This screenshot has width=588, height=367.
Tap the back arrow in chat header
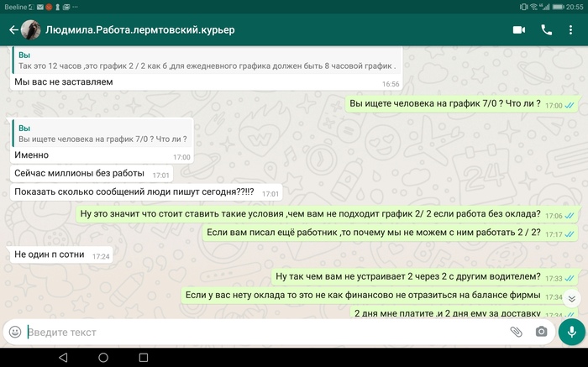[x=13, y=30]
